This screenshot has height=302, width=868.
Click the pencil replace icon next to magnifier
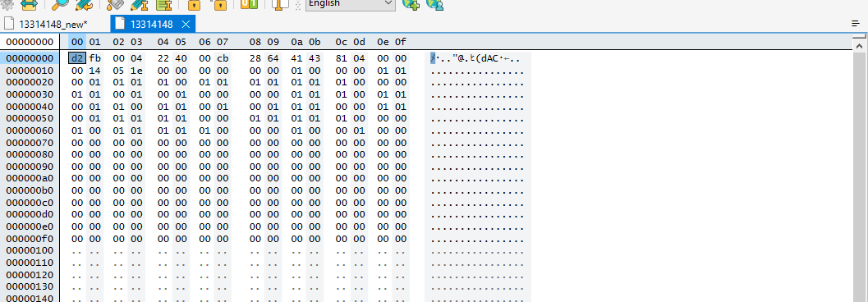[x=84, y=4]
